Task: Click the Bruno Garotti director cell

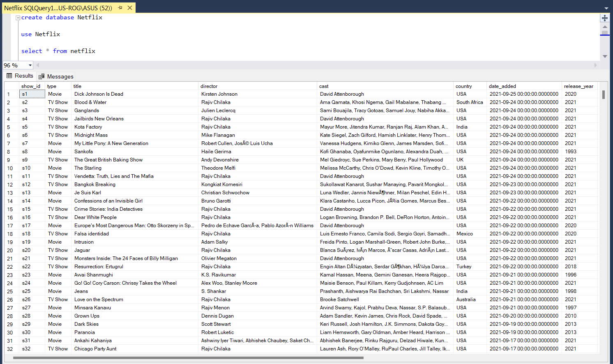Action: [258, 201]
